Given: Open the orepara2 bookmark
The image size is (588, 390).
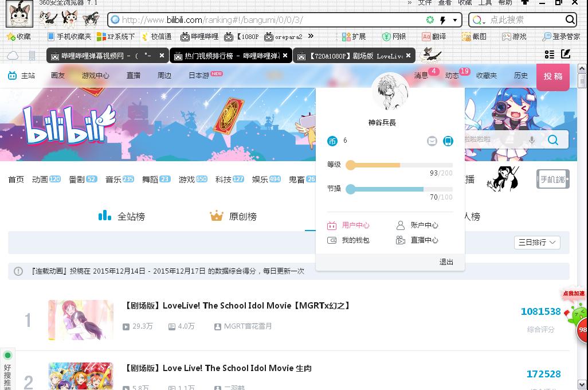Looking at the screenshot, I should coord(283,36).
